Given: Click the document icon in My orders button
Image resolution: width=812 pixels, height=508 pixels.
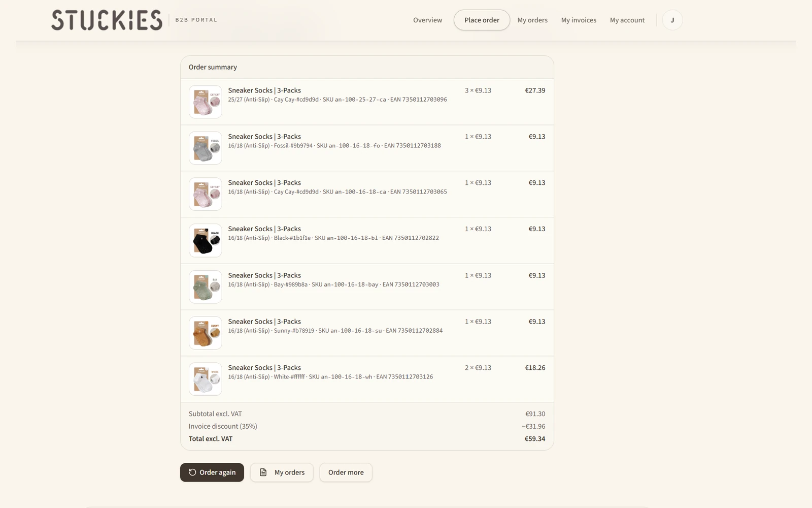Looking at the screenshot, I should click(x=263, y=472).
